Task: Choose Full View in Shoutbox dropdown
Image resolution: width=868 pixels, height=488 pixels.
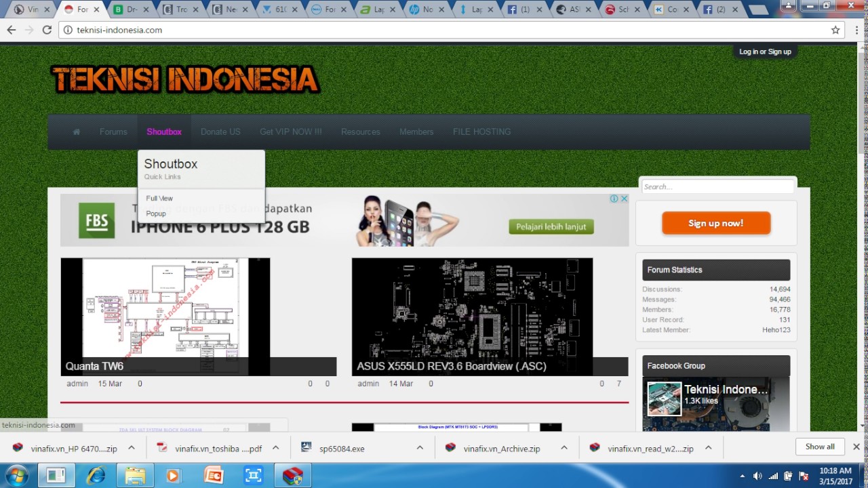Action: (159, 199)
